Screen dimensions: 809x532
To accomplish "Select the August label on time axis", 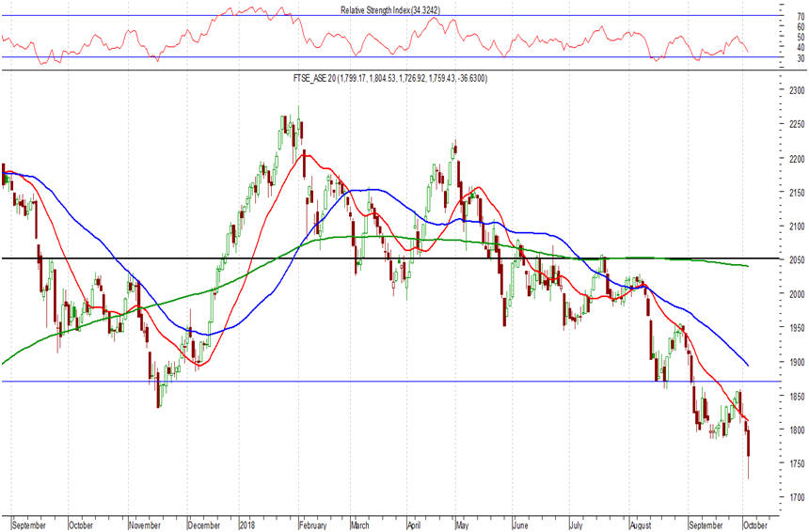I will click(641, 525).
